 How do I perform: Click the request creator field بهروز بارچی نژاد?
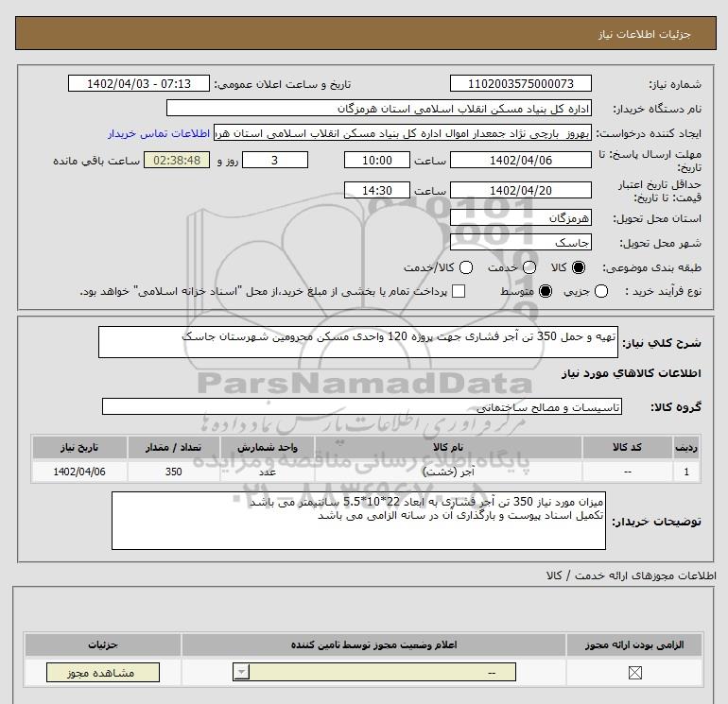coord(403,133)
